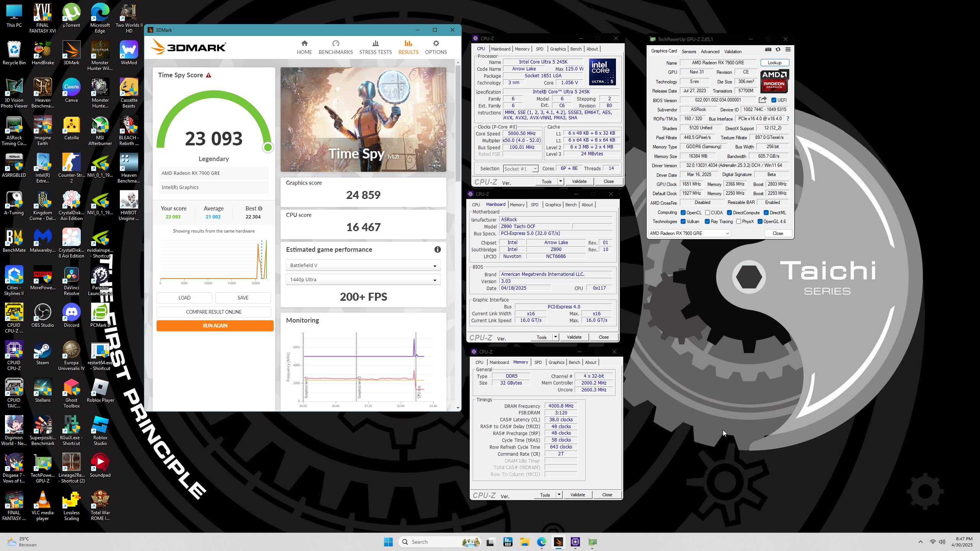Open Advanced tab in GPU-Z
This screenshot has height=551, width=980.
tap(710, 51)
